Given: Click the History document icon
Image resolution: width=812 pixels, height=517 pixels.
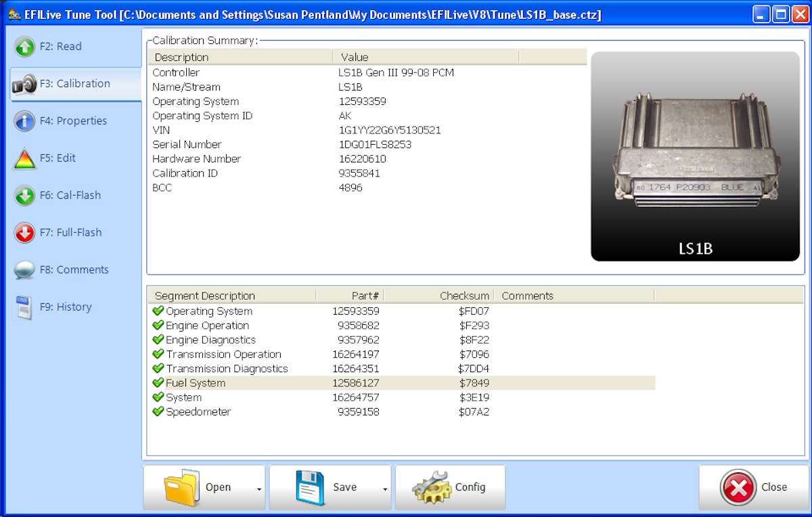Looking at the screenshot, I should (x=24, y=307).
